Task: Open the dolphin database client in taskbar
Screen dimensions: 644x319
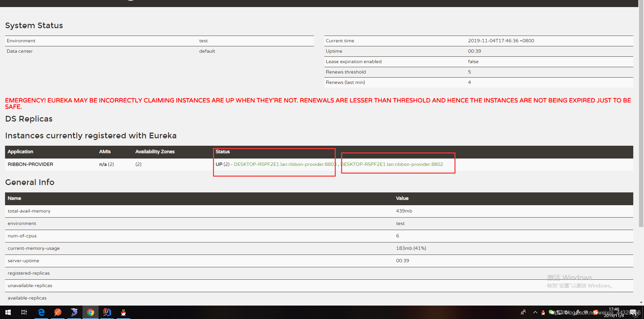Action: 74,312
